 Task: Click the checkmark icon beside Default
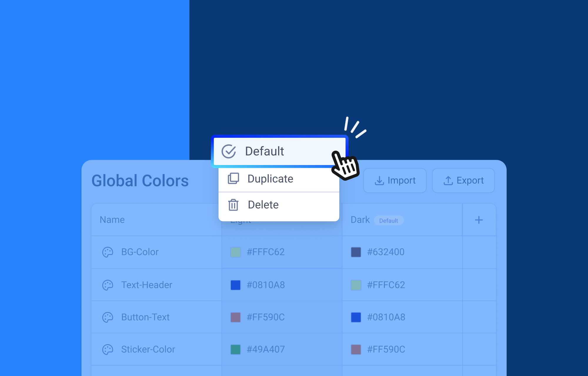tap(228, 152)
